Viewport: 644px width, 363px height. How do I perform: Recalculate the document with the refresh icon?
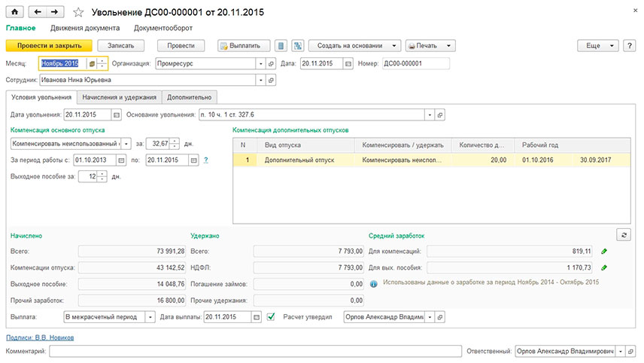pos(624,235)
